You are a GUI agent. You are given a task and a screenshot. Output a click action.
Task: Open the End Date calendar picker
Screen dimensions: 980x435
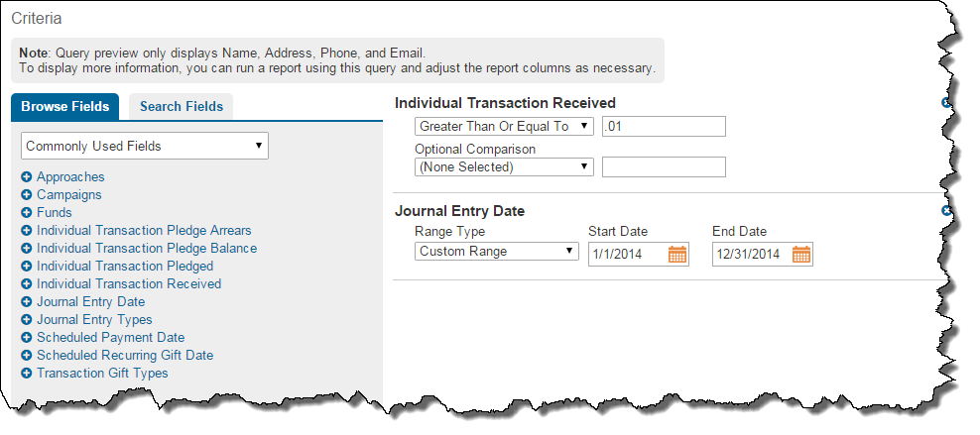(x=801, y=255)
